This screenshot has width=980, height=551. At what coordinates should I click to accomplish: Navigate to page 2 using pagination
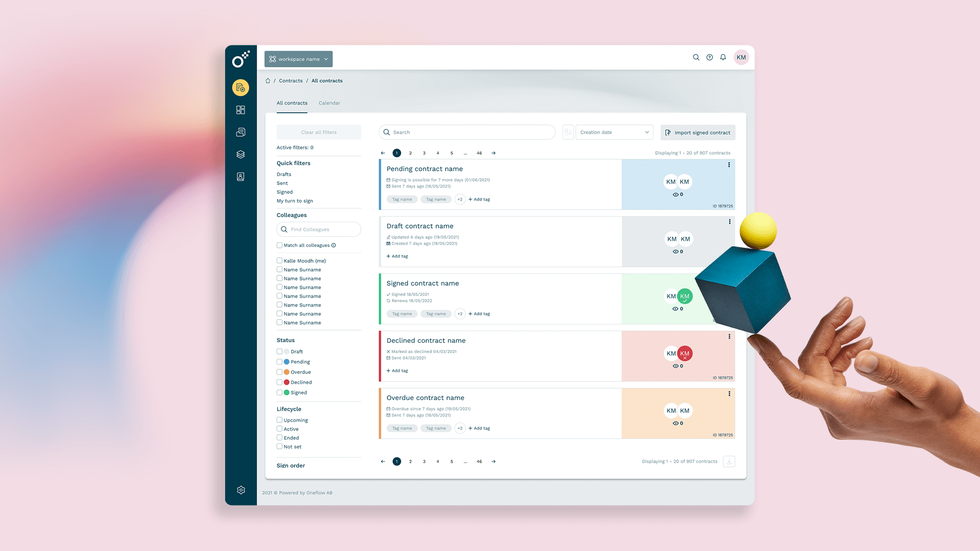tap(410, 153)
